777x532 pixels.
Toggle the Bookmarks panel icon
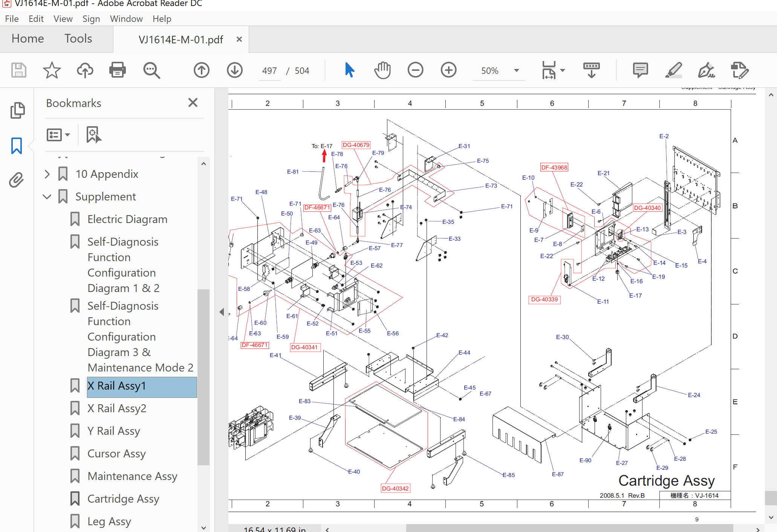(17, 146)
